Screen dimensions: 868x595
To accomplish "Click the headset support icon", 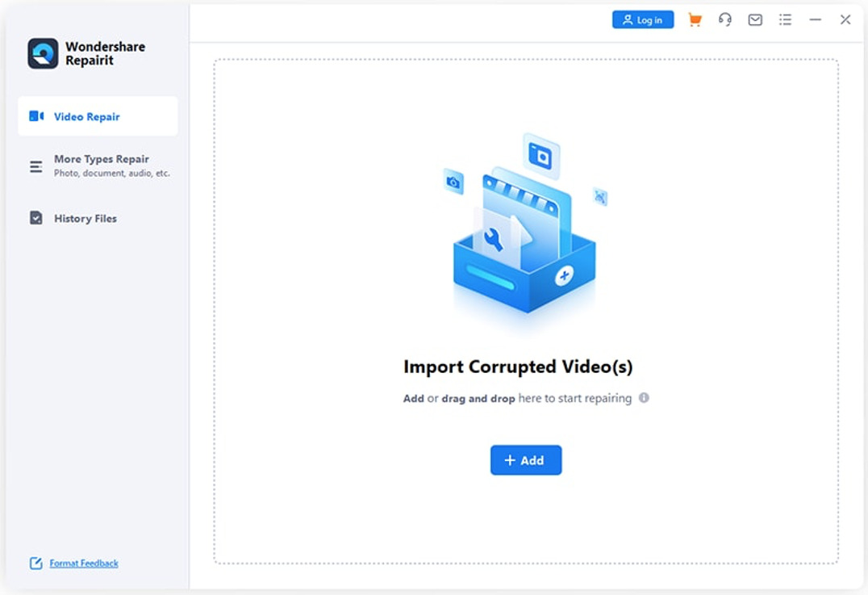I will pos(724,20).
